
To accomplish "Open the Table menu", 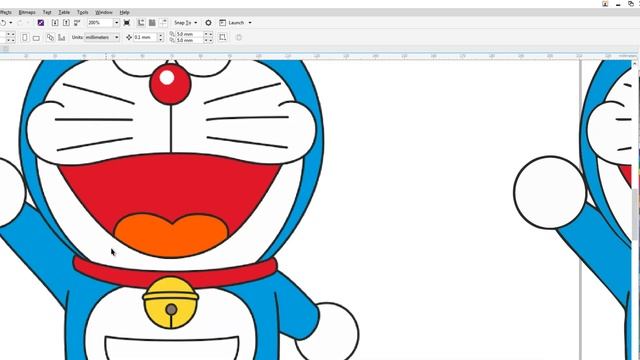I will pyautogui.click(x=64, y=12).
